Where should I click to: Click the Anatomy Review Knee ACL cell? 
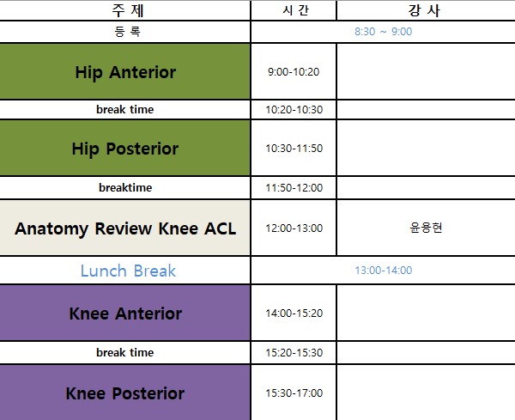[125, 228]
